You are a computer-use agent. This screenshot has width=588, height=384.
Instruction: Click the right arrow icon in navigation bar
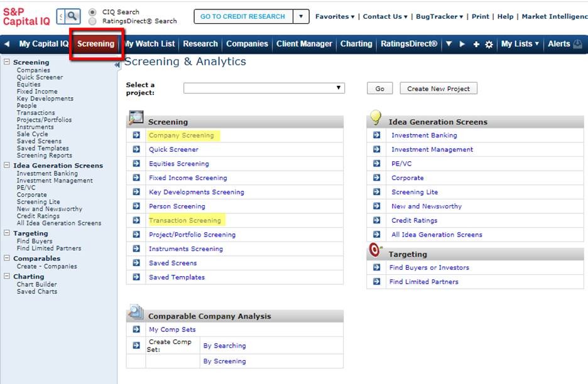(462, 44)
